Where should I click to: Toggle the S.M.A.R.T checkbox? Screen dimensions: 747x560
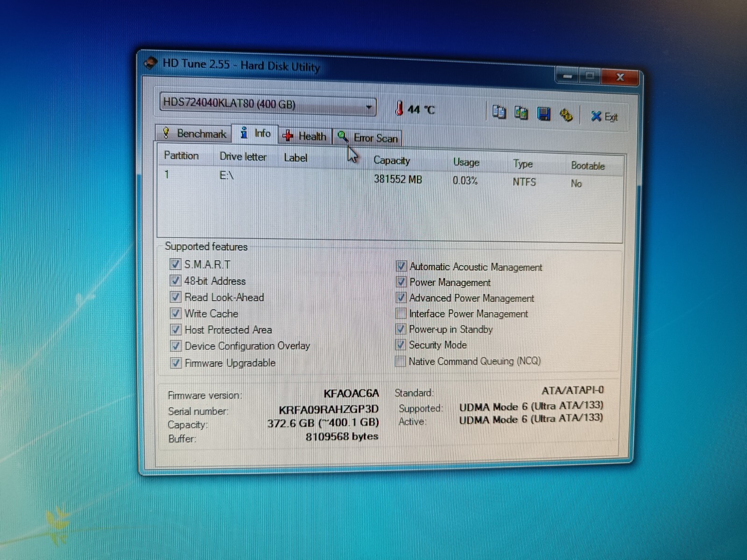coord(175,264)
